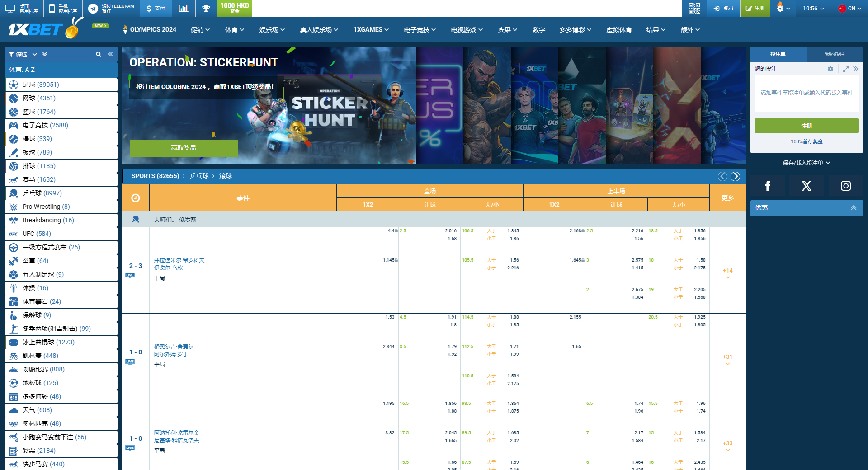Viewport: 868px width, 470px height.
Task: Click the 100%首存奖金 link
Action: 807,141
